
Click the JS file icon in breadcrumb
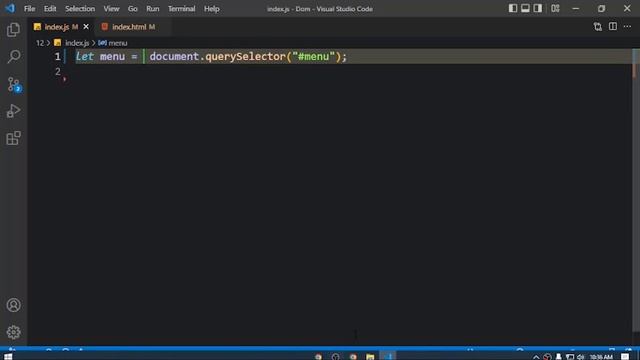tap(58, 42)
